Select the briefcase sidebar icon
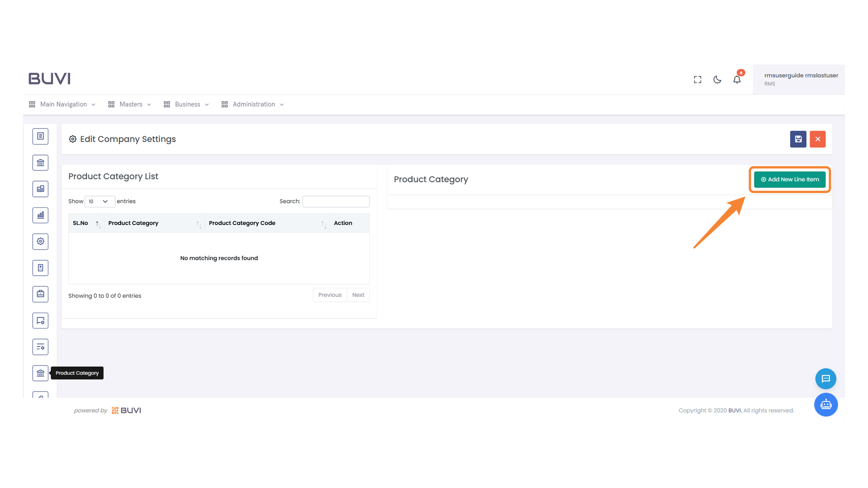 tap(40, 294)
